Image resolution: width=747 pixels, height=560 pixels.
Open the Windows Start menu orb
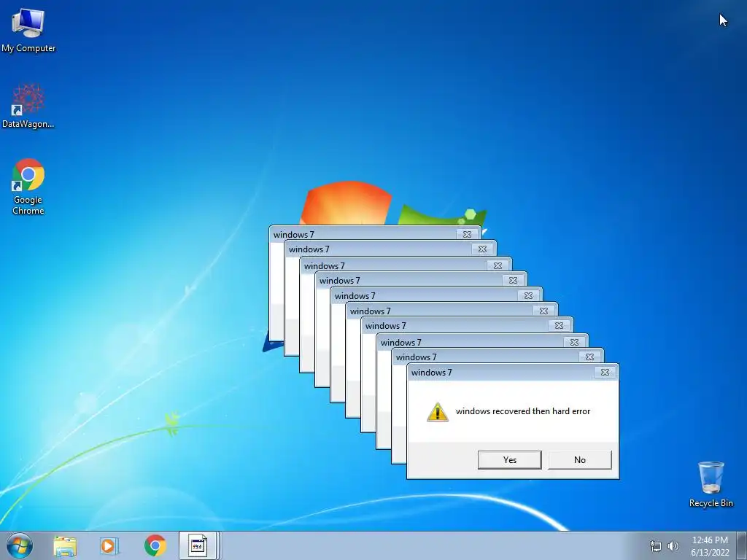click(x=20, y=545)
